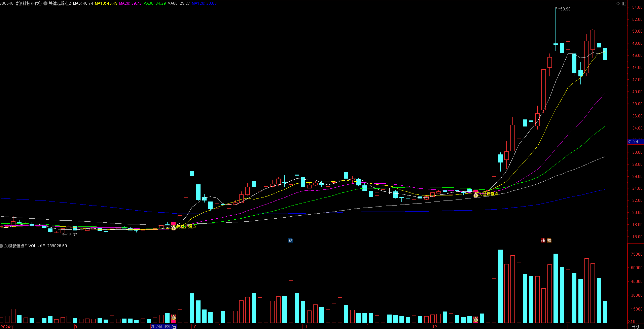Click the 关键起爆点Z indicator name
The image size is (644, 329).
60,3
